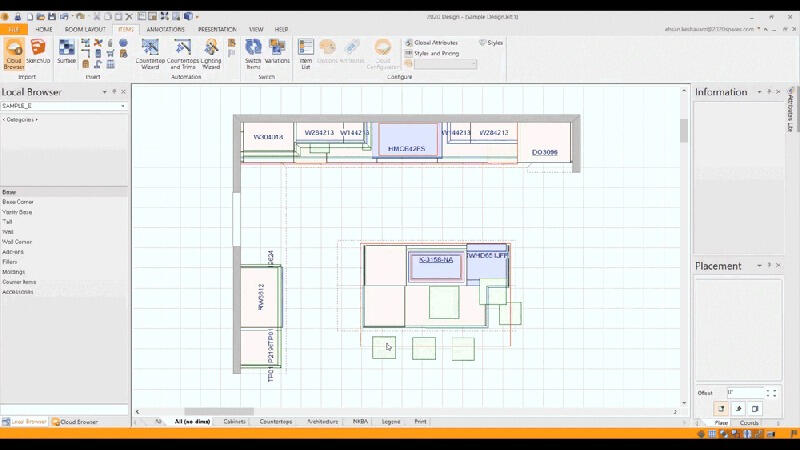Select the Base Corner category
Screen dimensions: 800x450
coord(17,202)
